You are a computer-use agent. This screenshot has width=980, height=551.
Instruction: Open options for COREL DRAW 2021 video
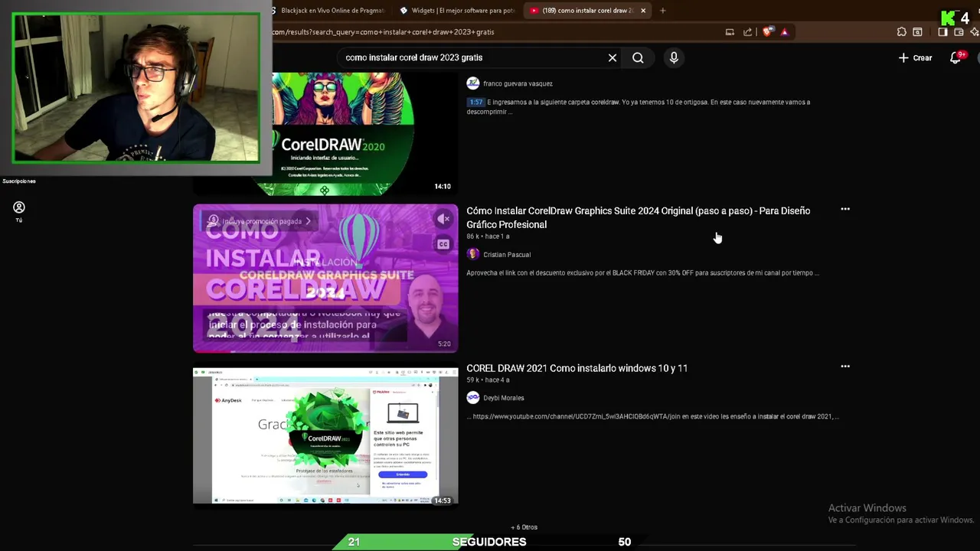845,367
